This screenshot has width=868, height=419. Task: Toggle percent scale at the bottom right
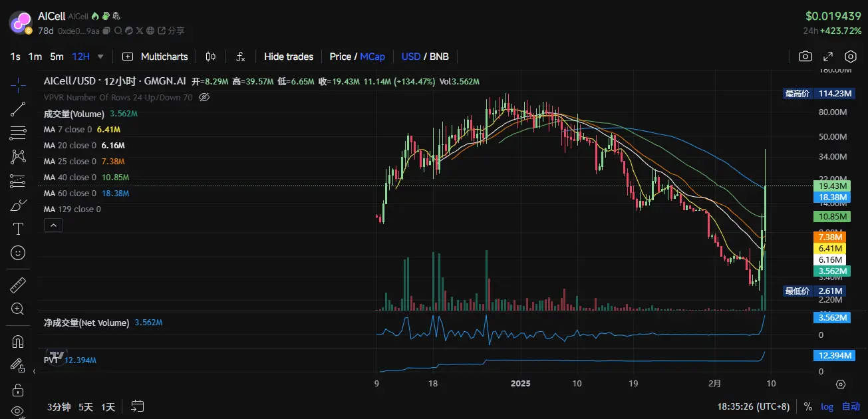point(807,406)
